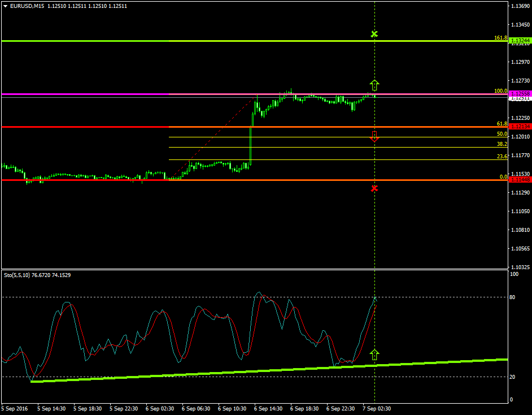This screenshot has height=415, width=532.
Task: Click the magenta 1.12558 price tag
Action: tap(519, 93)
